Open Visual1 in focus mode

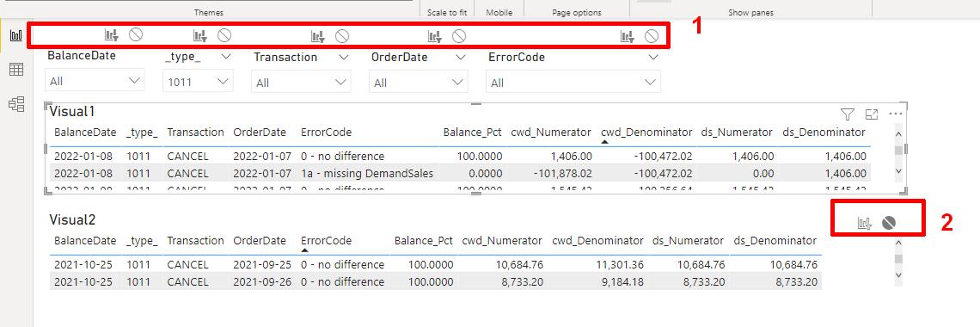pos(871,114)
